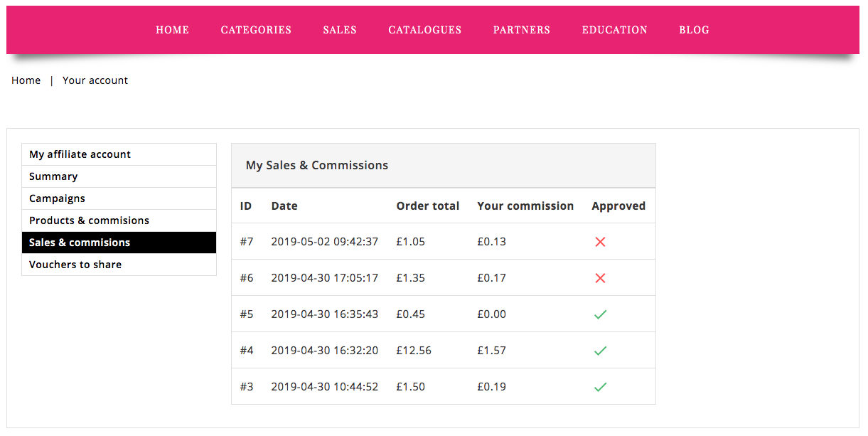This screenshot has height=436, width=868.
Task: Open Catalogues in the navigation bar
Action: [x=425, y=30]
